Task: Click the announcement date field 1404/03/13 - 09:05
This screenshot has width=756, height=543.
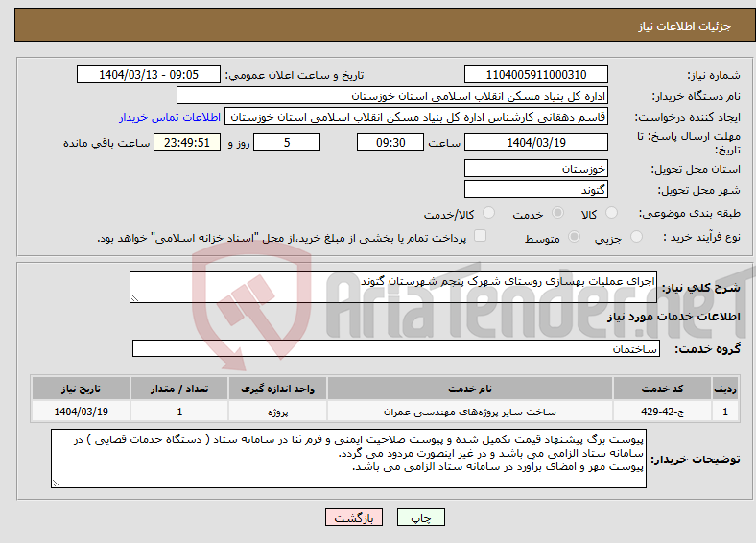Action: [149, 74]
